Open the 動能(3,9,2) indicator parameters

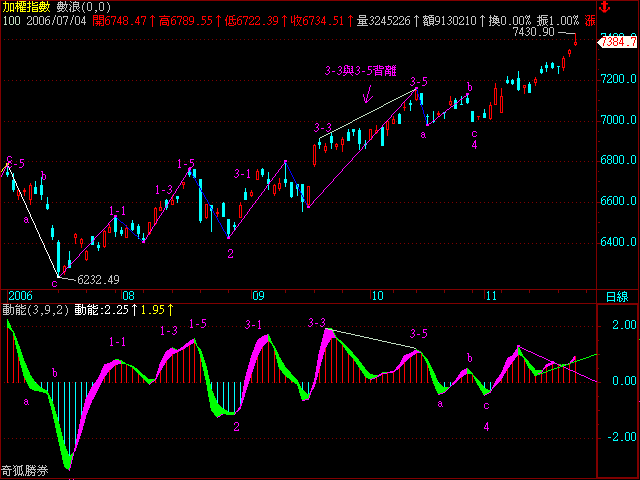point(35,310)
